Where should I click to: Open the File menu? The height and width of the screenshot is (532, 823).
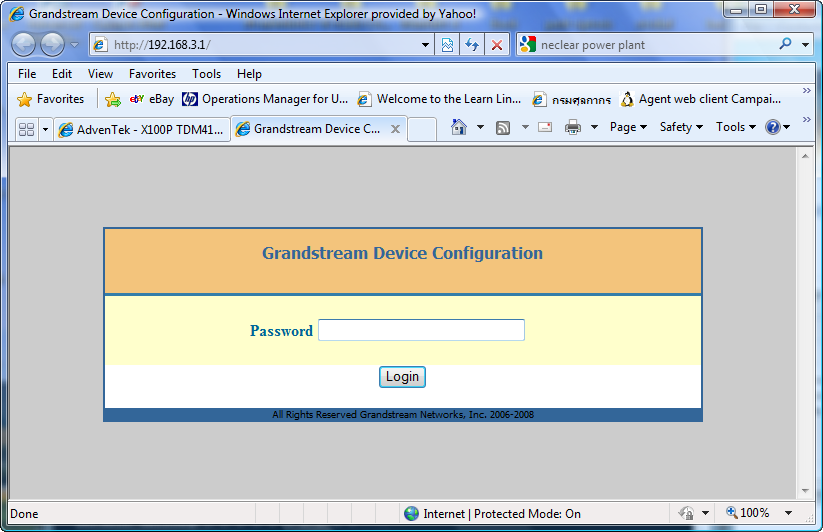click(27, 74)
